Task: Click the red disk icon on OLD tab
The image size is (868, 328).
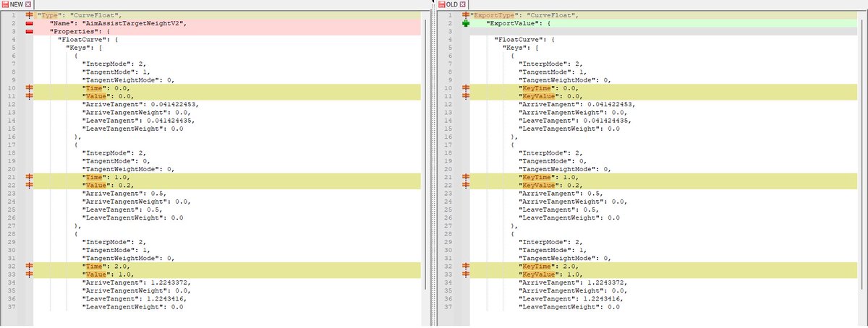Action: [441, 4]
